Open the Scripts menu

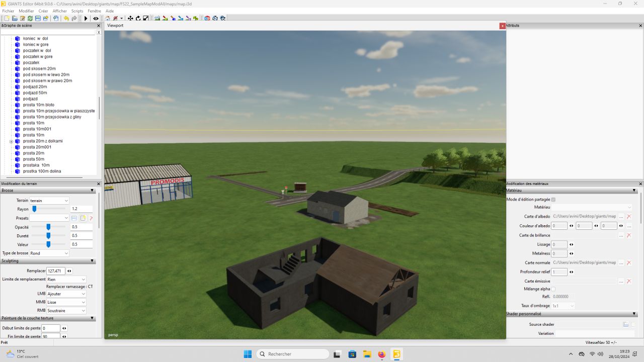pyautogui.click(x=77, y=11)
